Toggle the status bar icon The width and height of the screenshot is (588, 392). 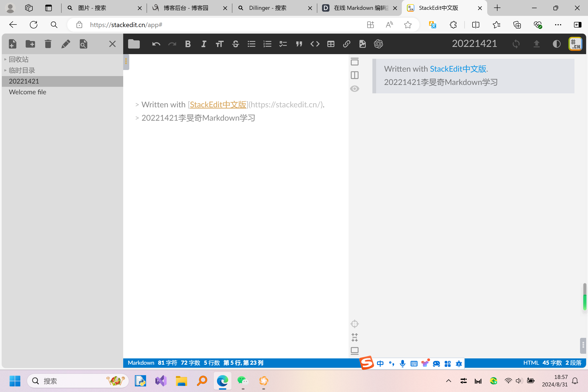click(x=354, y=351)
